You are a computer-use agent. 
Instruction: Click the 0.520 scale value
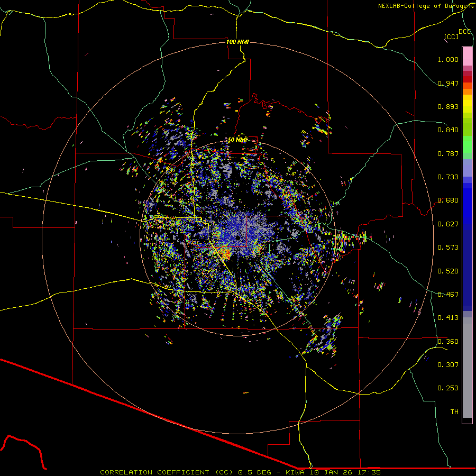(448, 271)
